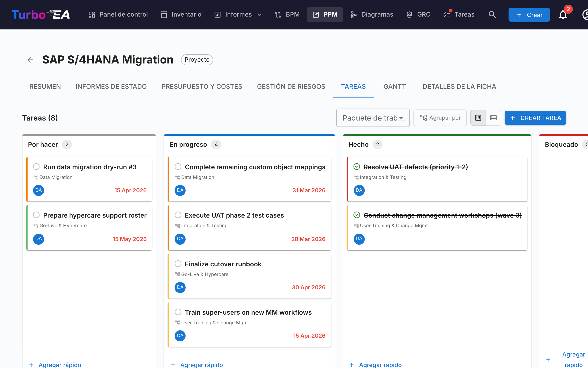Click the DA avatar on Execute UAT phase 2
This screenshot has width=588, height=368.
pos(180,239)
